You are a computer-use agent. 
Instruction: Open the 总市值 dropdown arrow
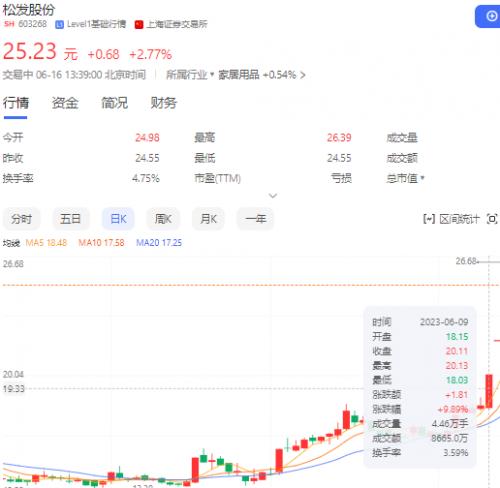[x=422, y=178]
